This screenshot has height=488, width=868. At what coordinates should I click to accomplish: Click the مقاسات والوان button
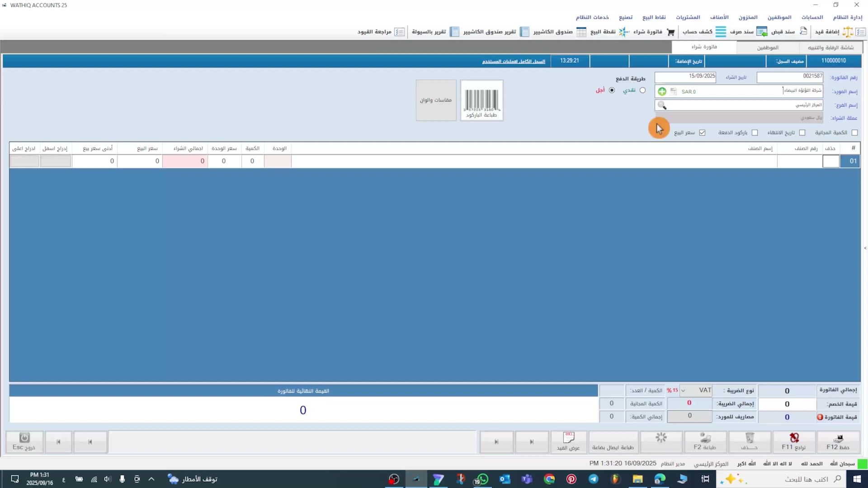point(436,100)
